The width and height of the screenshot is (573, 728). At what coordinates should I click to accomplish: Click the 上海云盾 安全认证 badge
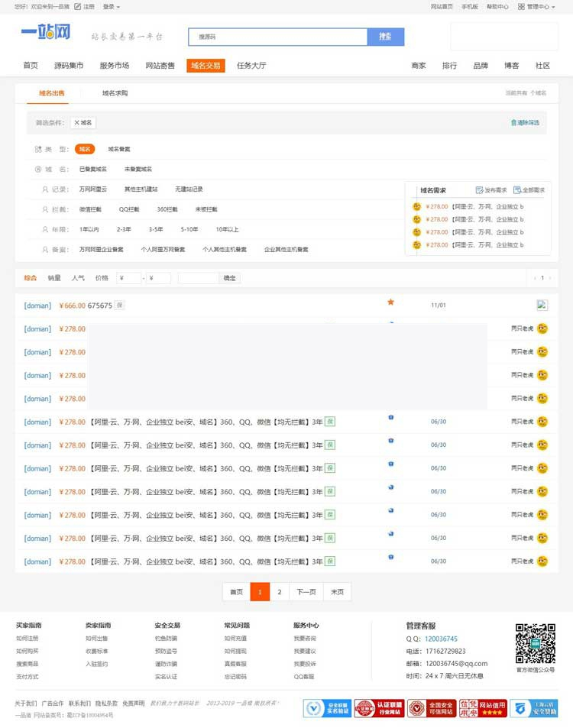coord(533,708)
